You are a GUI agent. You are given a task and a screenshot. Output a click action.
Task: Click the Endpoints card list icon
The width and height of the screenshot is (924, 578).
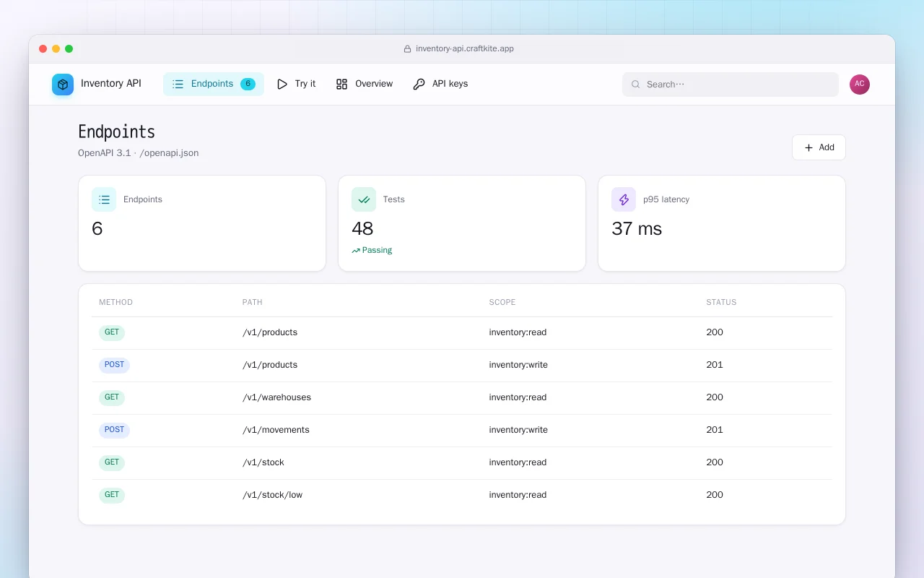tap(104, 199)
